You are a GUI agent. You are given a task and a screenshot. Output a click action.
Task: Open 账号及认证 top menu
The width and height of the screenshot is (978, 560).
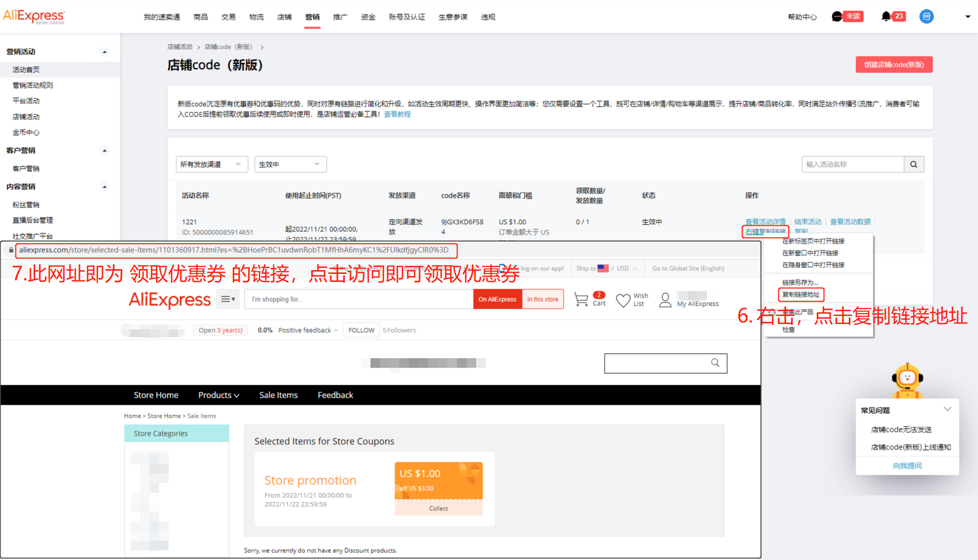tap(407, 17)
